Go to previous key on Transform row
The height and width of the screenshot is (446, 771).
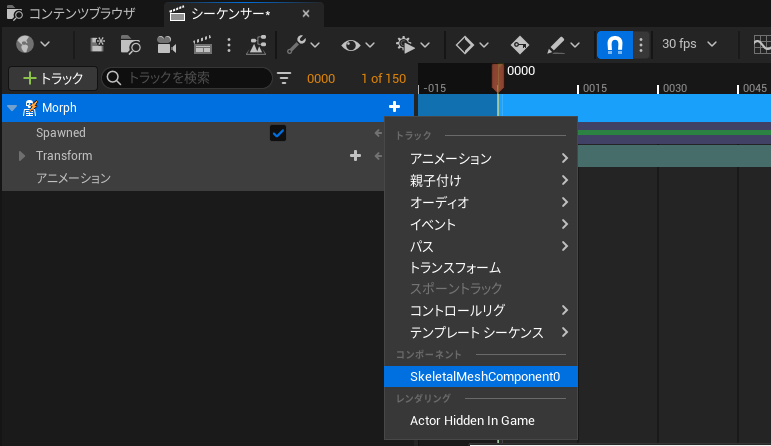(378, 156)
